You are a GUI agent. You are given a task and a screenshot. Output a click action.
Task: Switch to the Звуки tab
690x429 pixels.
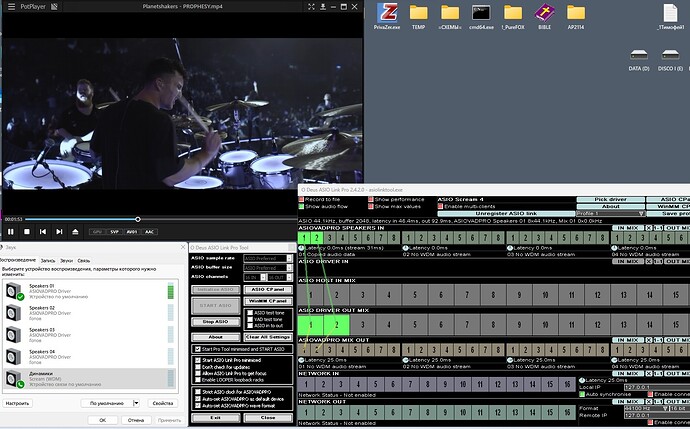[x=66, y=260]
